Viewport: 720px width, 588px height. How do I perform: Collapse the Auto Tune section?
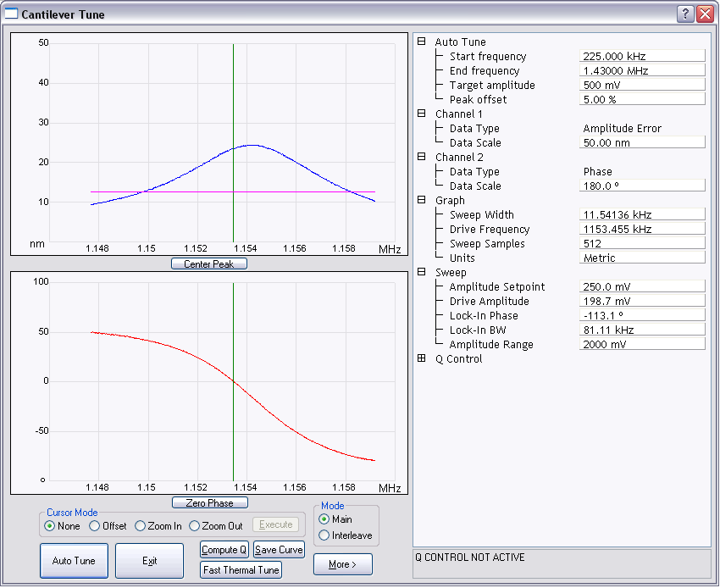pyautogui.click(x=422, y=42)
